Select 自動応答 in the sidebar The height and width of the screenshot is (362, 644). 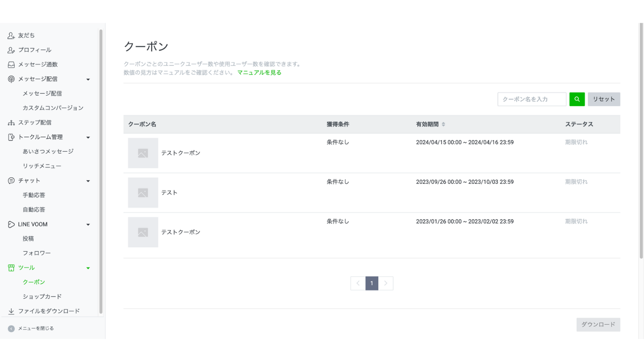pyautogui.click(x=34, y=210)
